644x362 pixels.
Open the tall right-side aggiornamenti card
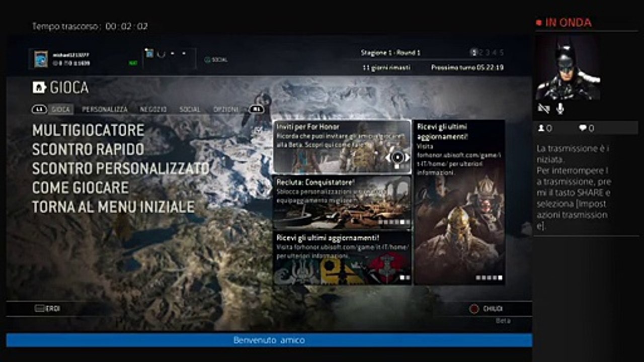(x=460, y=202)
